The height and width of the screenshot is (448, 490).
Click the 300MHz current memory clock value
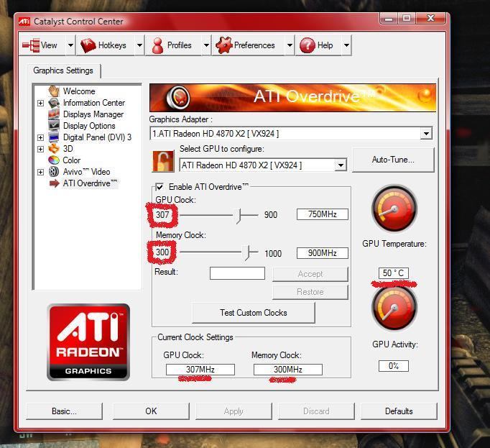[x=288, y=370]
